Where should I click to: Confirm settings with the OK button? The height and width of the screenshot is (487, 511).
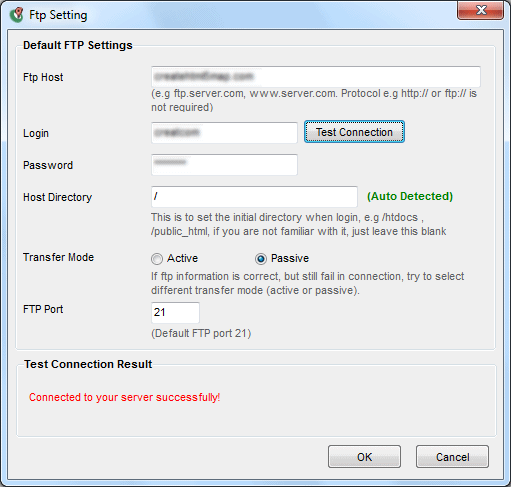(x=364, y=457)
